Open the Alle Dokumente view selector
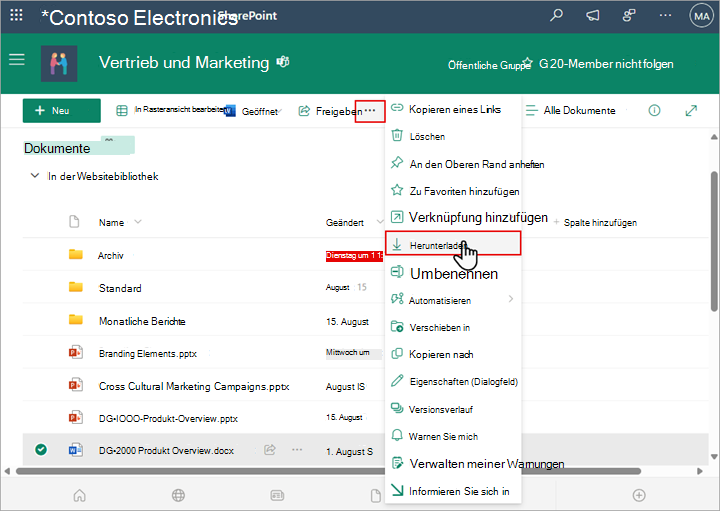The height and width of the screenshot is (511, 720). pyautogui.click(x=570, y=111)
